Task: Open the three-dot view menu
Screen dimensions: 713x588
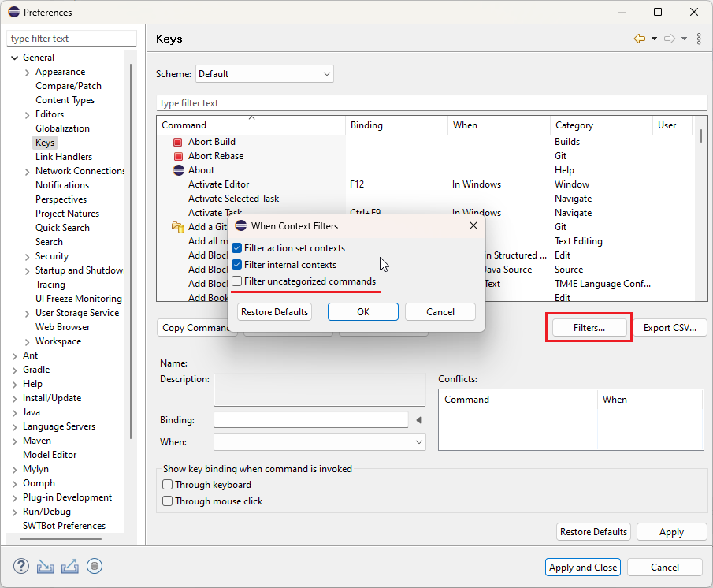Action: pyautogui.click(x=699, y=39)
